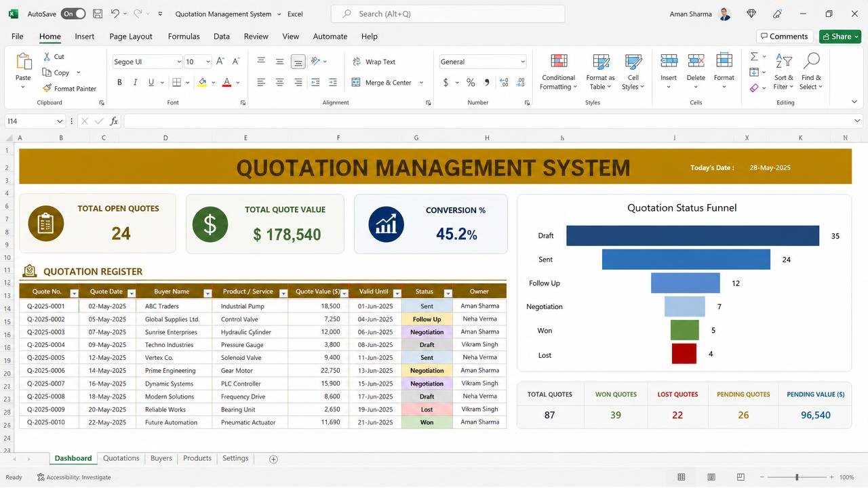Click the Comments button
Image resolution: width=868 pixels, height=488 pixels.
pos(785,37)
